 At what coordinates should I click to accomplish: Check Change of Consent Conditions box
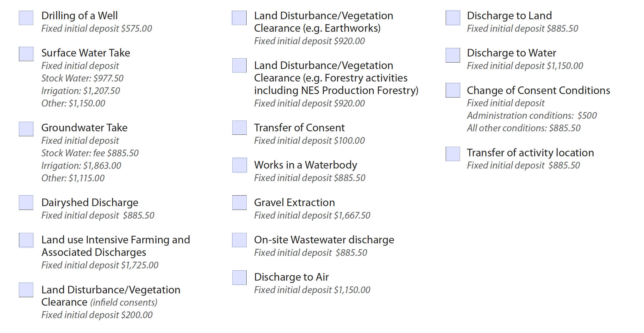[x=453, y=90]
